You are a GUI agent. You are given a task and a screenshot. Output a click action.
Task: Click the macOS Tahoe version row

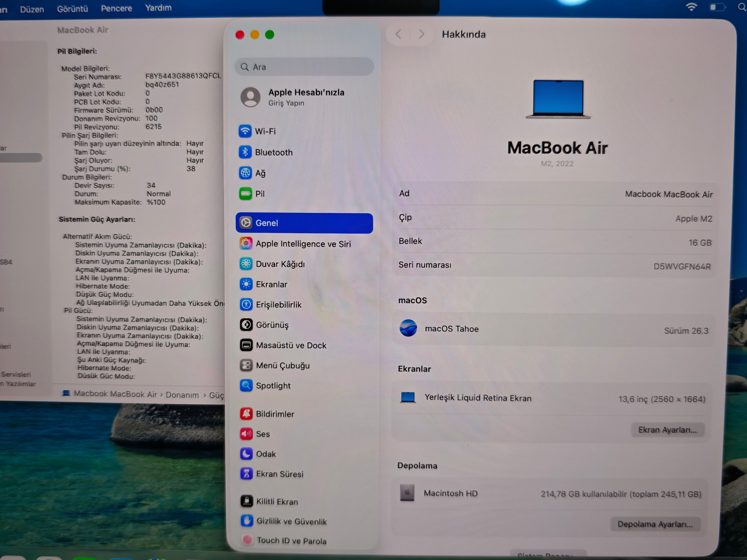point(554,329)
